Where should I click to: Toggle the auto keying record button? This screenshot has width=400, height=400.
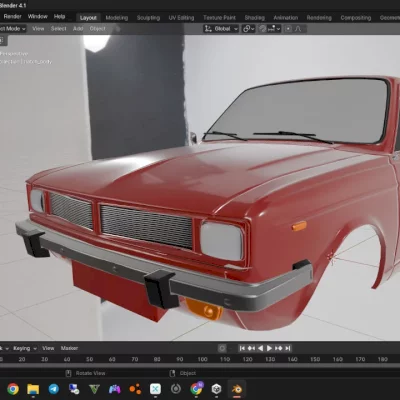coord(222,348)
